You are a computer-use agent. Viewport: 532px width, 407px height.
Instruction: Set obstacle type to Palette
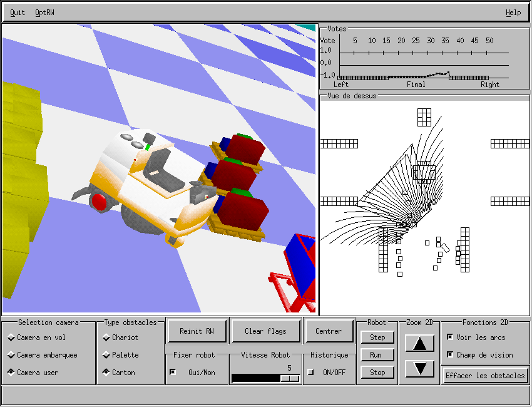(106, 355)
